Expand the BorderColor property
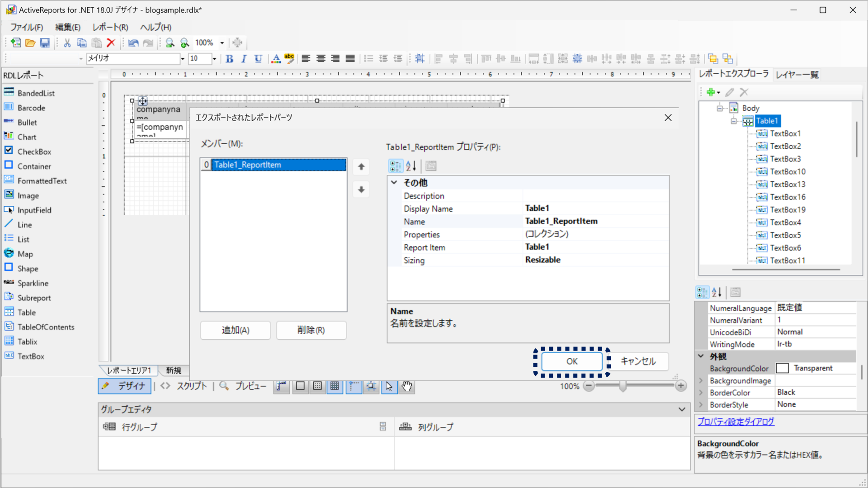Screen dimensions: 868x488 701,393
